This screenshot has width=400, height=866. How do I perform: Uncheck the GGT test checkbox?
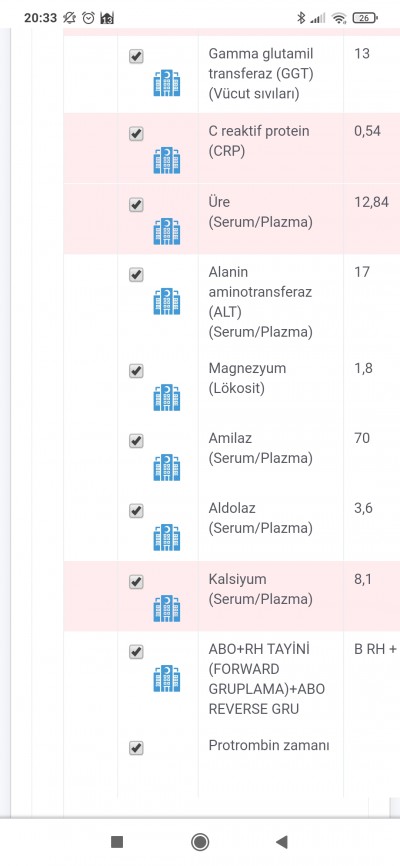(x=136, y=56)
